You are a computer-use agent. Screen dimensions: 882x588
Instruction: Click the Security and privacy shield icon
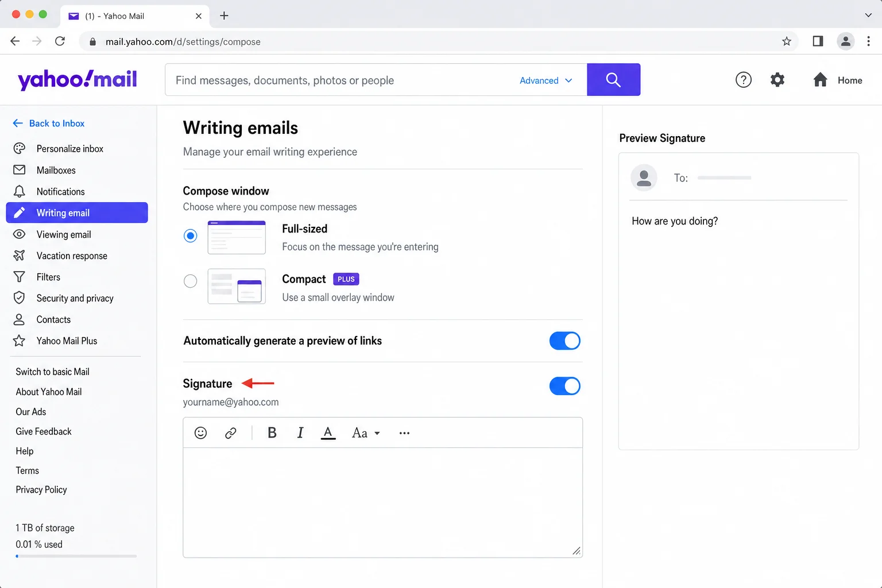click(19, 298)
